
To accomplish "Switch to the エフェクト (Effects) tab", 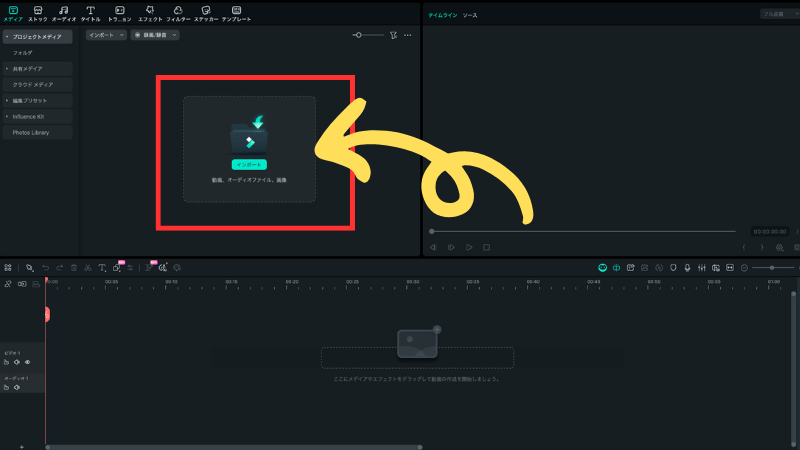I will (x=150, y=14).
